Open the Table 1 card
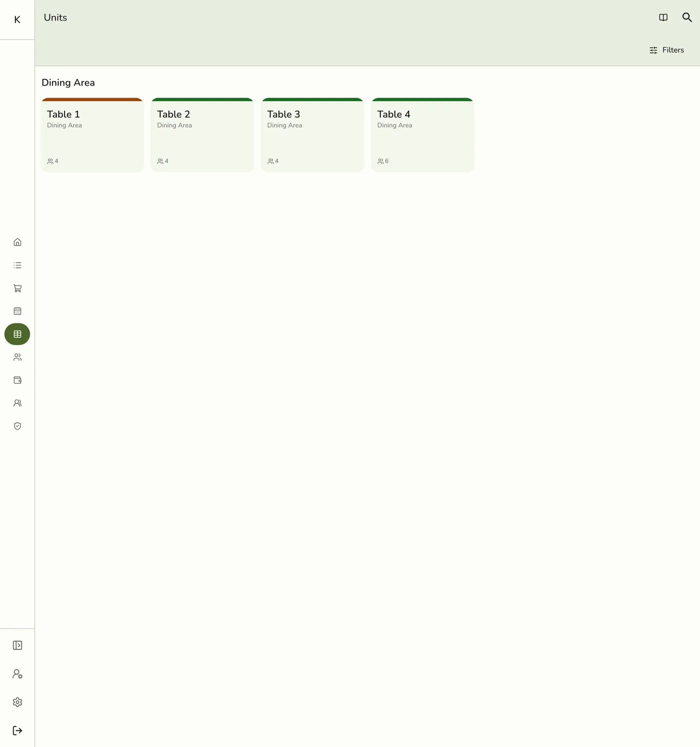This screenshot has height=747, width=700. click(92, 135)
